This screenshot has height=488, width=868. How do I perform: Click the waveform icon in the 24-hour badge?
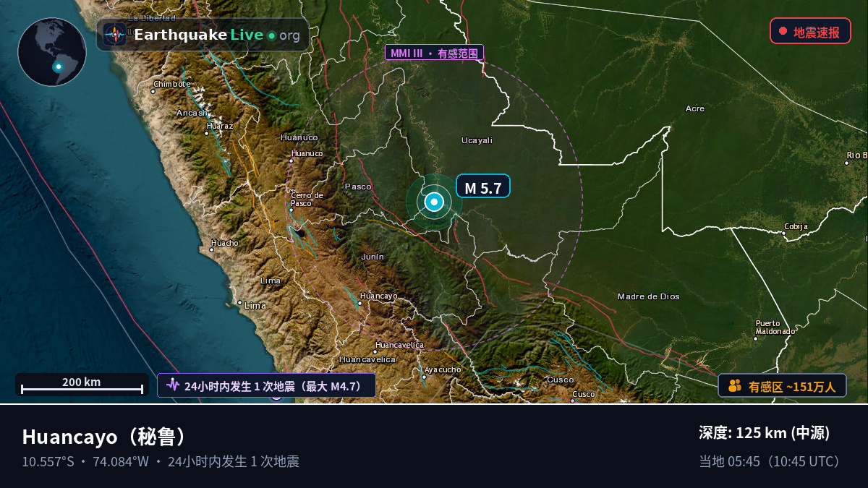[172, 385]
